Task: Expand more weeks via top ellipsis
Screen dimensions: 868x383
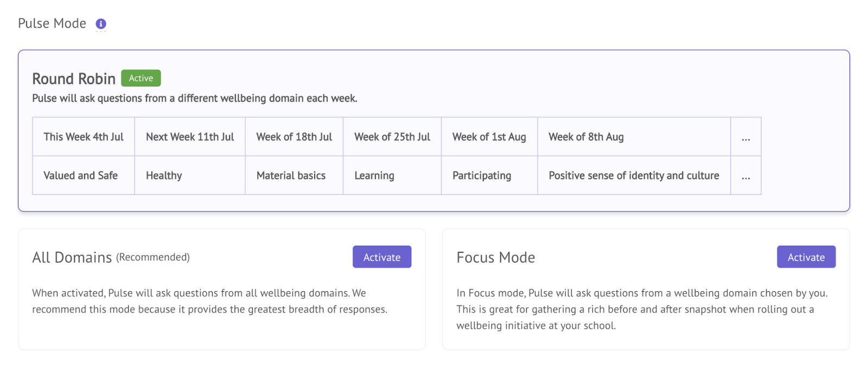Action: click(x=746, y=137)
